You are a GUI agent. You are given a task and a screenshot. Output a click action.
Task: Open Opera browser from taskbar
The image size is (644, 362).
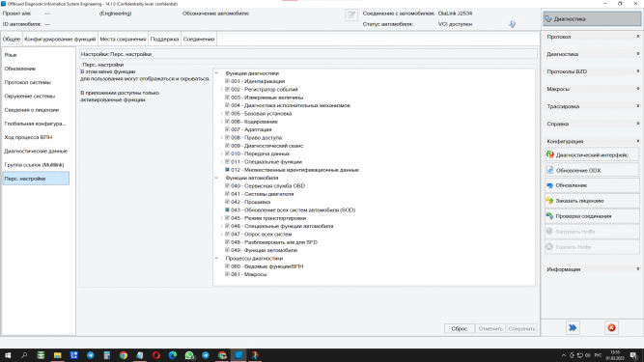156,355
